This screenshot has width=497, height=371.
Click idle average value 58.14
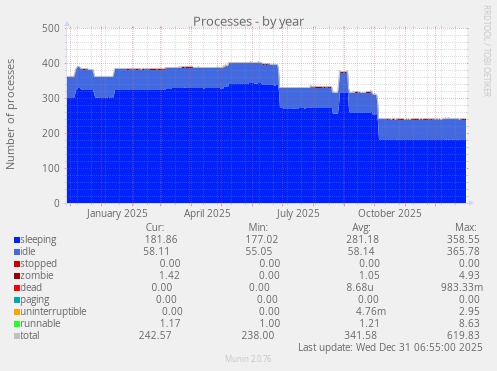click(x=361, y=251)
